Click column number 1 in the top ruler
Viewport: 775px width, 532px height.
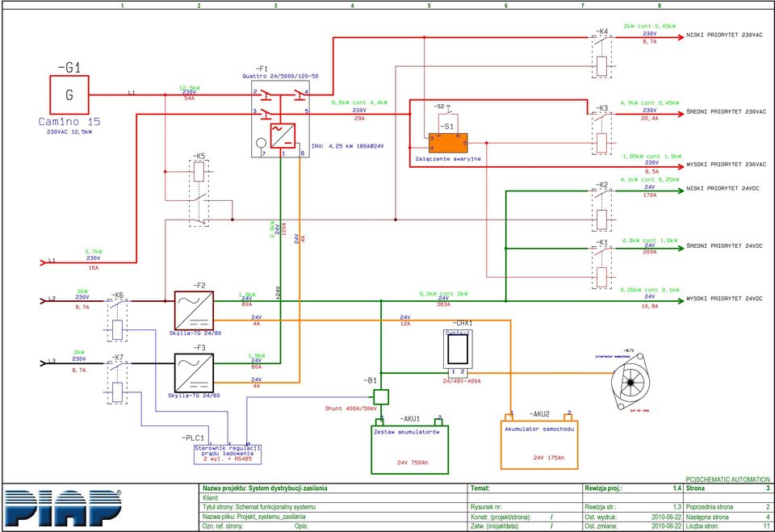point(123,6)
